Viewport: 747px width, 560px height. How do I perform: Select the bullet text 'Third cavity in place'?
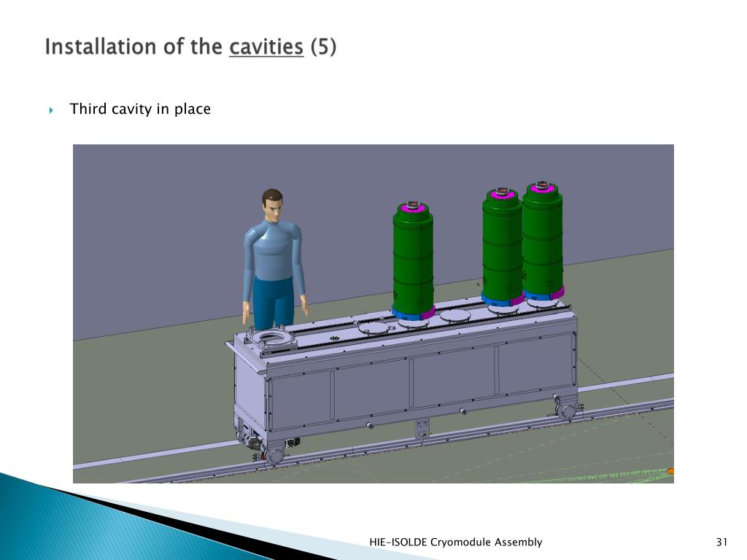tap(140, 109)
